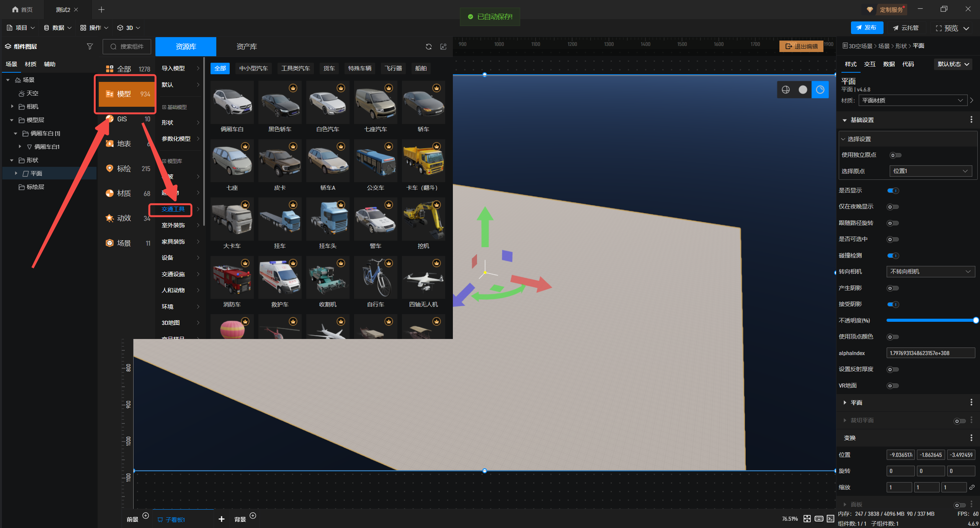The image size is (980, 528).
Task: Open the console icon in status bar
Action: click(x=830, y=518)
